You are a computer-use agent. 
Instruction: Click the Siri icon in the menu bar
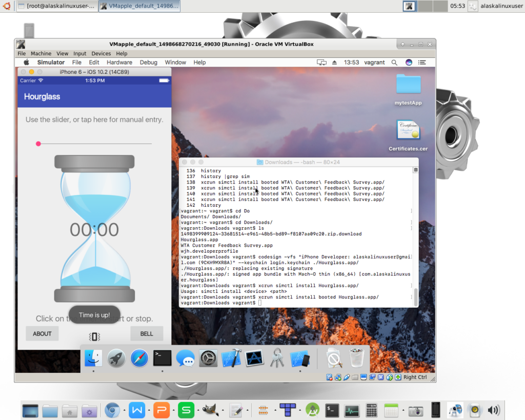[409, 63]
